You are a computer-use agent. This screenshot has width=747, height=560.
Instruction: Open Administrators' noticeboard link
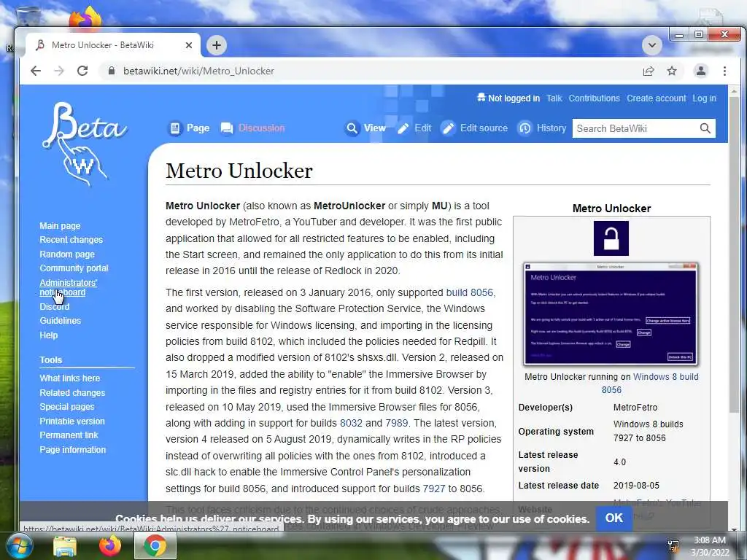68,287
